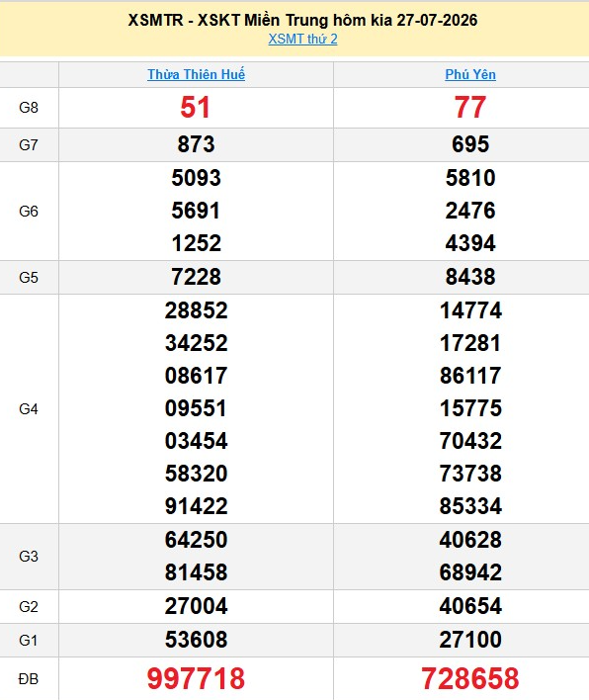Select the G5 number 7228
Viewport: 589px width, 700px height.
[196, 277]
